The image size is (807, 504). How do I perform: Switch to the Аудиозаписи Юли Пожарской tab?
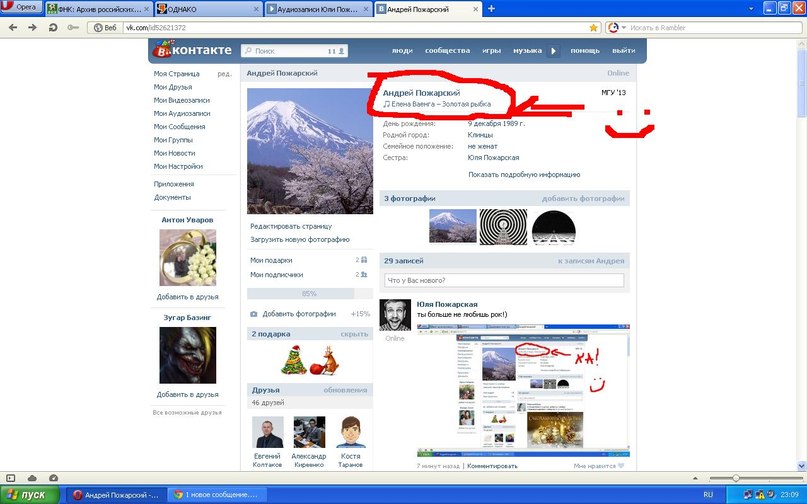tap(318, 9)
